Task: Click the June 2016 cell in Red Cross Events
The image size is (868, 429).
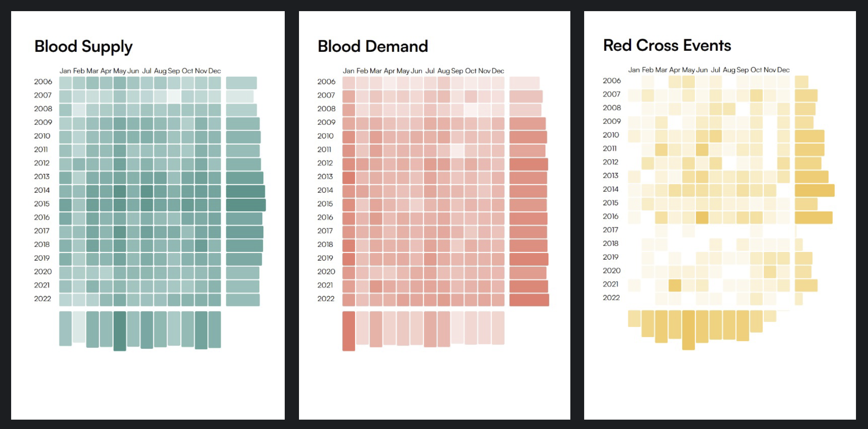Action: click(702, 217)
